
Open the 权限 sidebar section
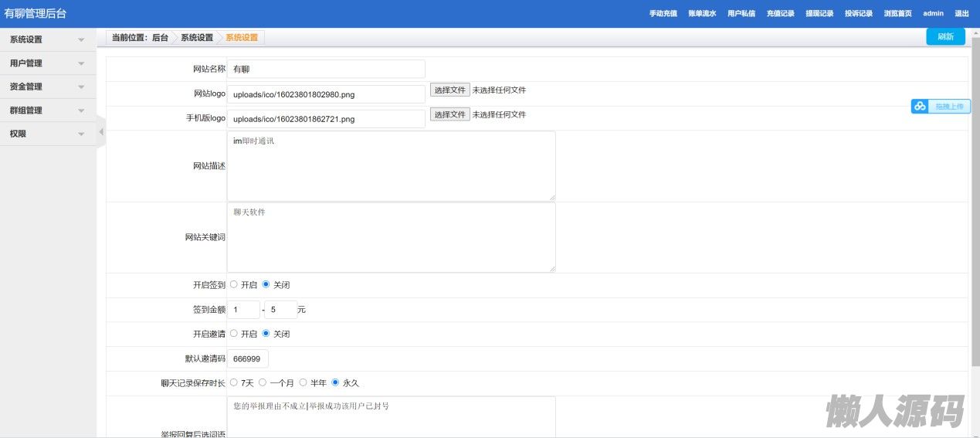click(48, 134)
